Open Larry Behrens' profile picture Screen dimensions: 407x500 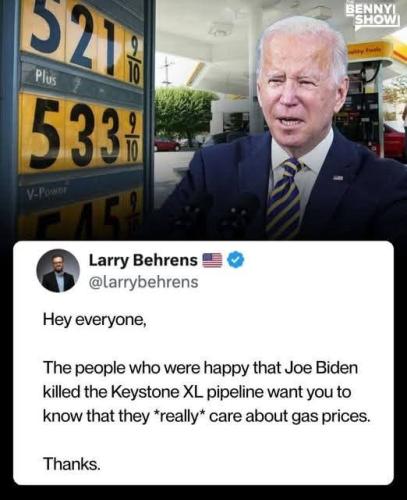[58, 271]
